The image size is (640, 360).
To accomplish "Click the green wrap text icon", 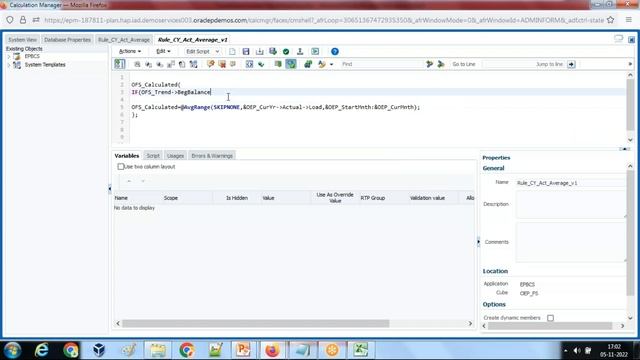I will [278, 64].
